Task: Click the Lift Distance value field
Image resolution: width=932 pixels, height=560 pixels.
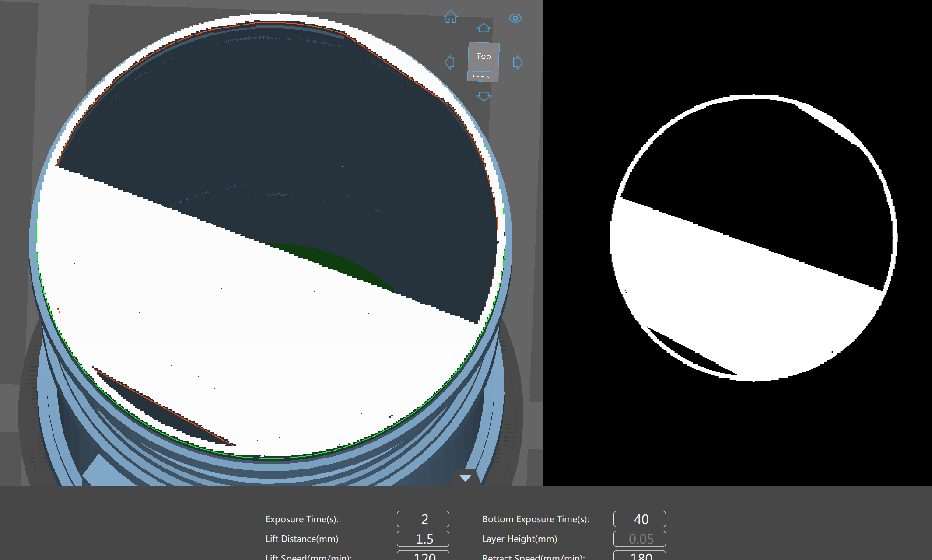Action: pos(423,539)
